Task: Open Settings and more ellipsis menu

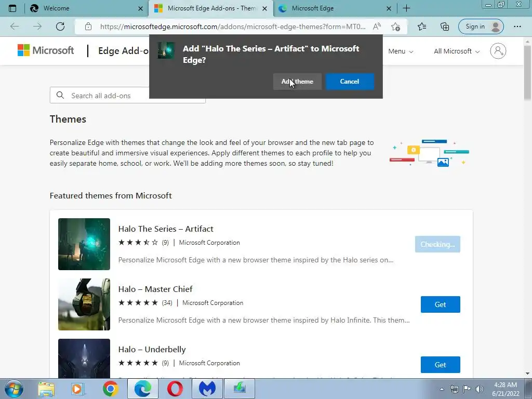Action: pyautogui.click(x=517, y=26)
